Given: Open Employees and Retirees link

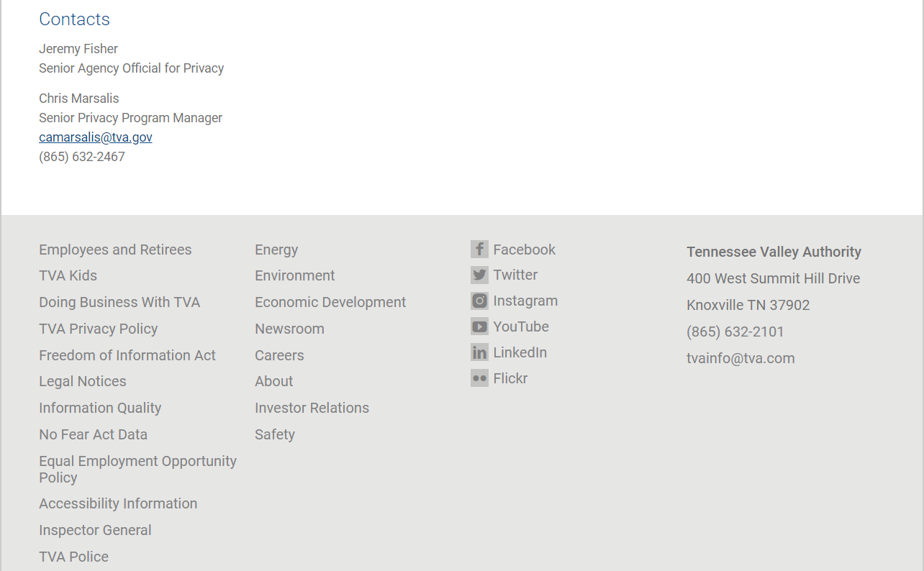Looking at the screenshot, I should (115, 250).
